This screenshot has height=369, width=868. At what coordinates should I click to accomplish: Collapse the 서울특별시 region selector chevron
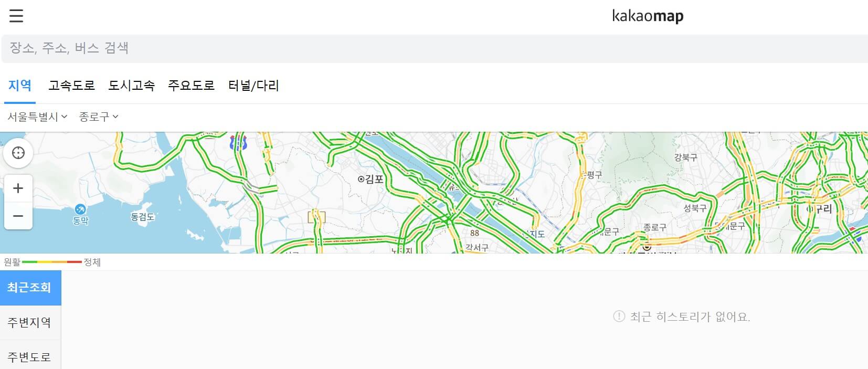65,117
